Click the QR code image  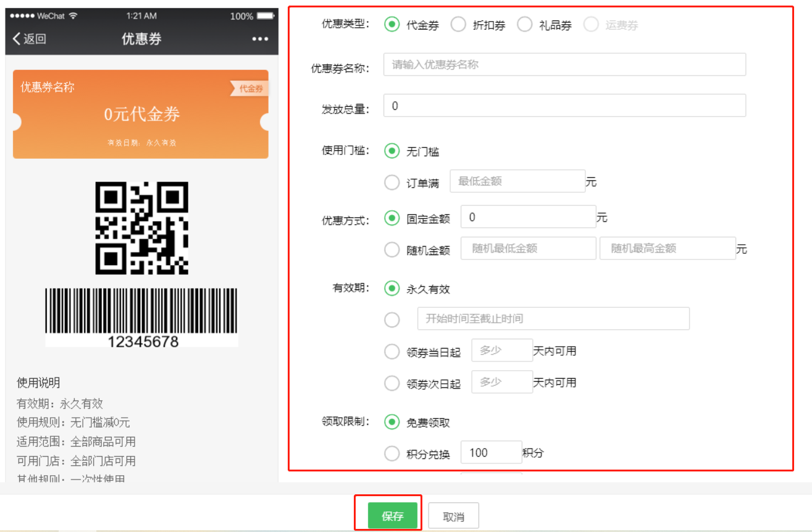pos(141,229)
